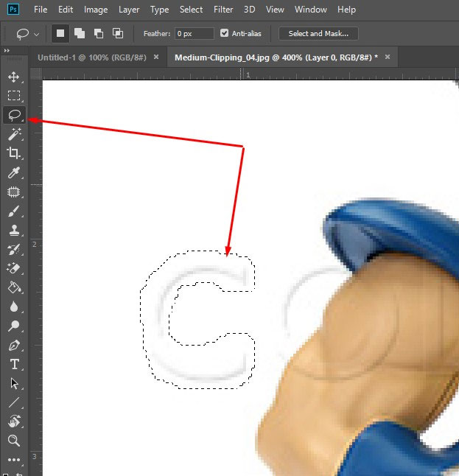This screenshot has width=459, height=476.
Task: Click the Photoshop Ps logo icon
Action: pos(13,10)
